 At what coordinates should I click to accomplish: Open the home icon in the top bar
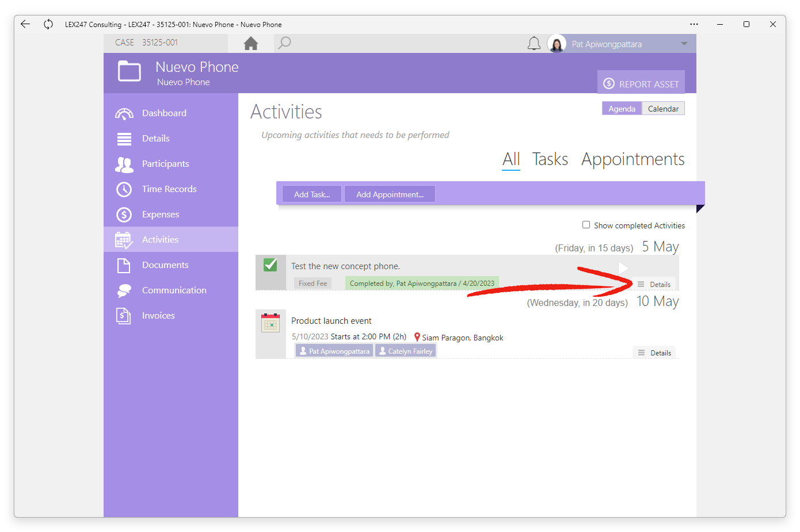pos(251,43)
